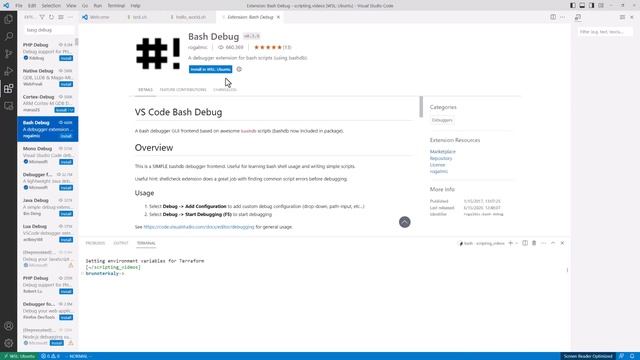This screenshot has width=640, height=360.
Task: Kill terminal with trash icon
Action: click(x=534, y=243)
